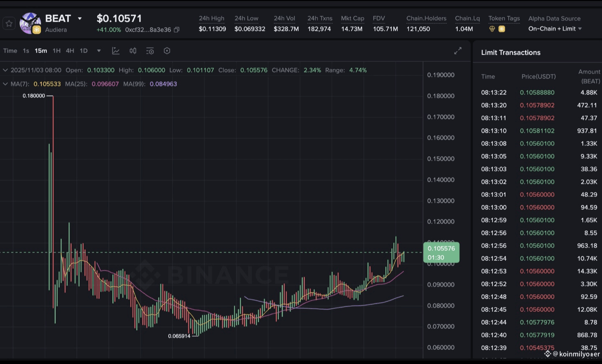Collapse the MA indicator row chevron
602x364 pixels.
click(x=5, y=84)
